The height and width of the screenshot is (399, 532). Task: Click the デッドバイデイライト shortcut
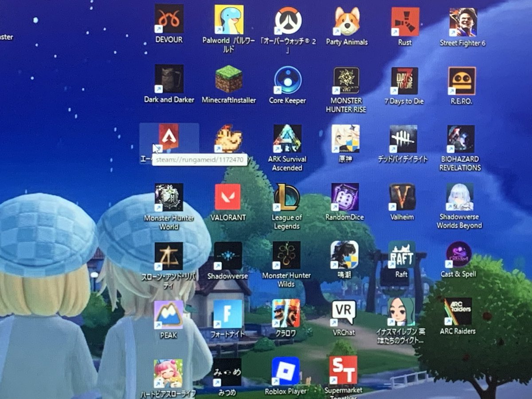(x=403, y=139)
